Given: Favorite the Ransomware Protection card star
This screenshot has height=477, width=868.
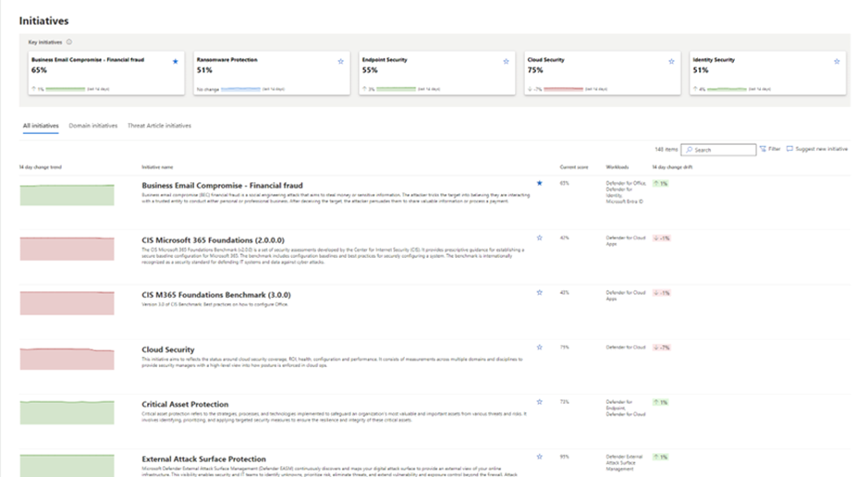Looking at the screenshot, I should [340, 61].
